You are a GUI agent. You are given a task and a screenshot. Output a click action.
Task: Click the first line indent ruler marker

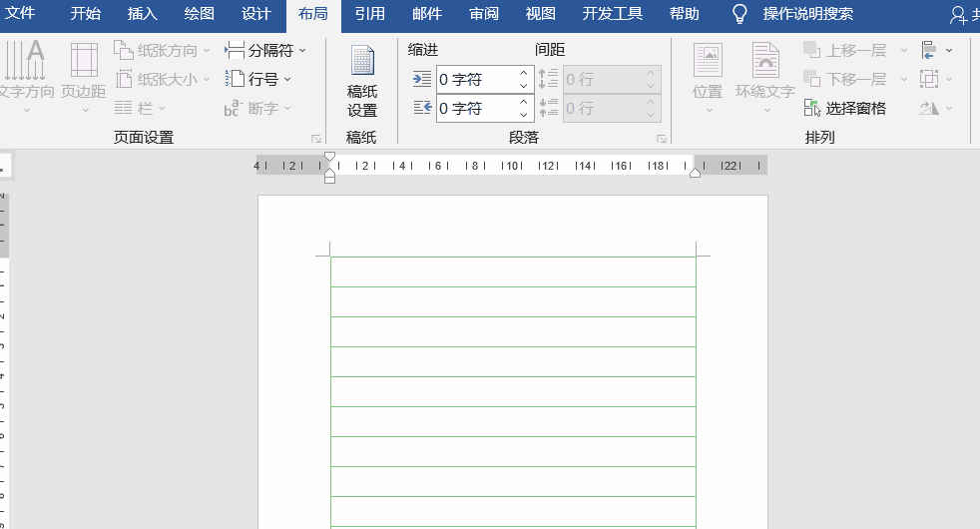coord(330,156)
